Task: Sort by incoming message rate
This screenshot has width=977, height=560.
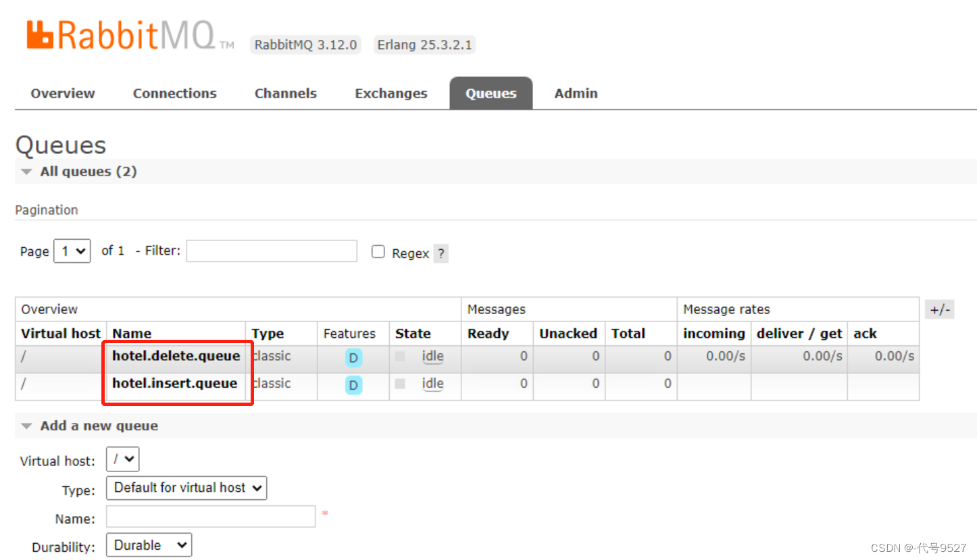Action: click(714, 334)
